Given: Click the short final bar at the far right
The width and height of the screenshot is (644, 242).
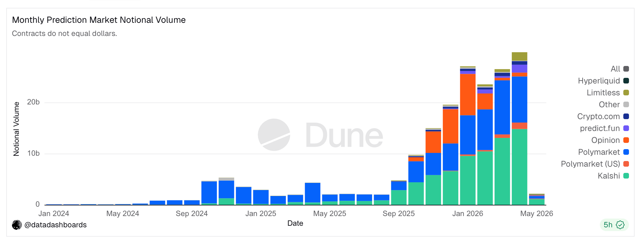Looking at the screenshot, I should pos(537,199).
